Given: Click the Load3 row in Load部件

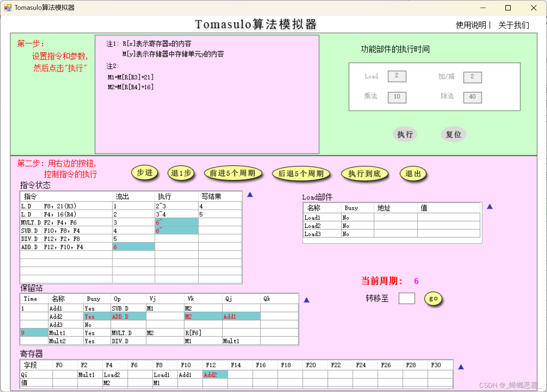Looking at the screenshot, I should 391,234.
